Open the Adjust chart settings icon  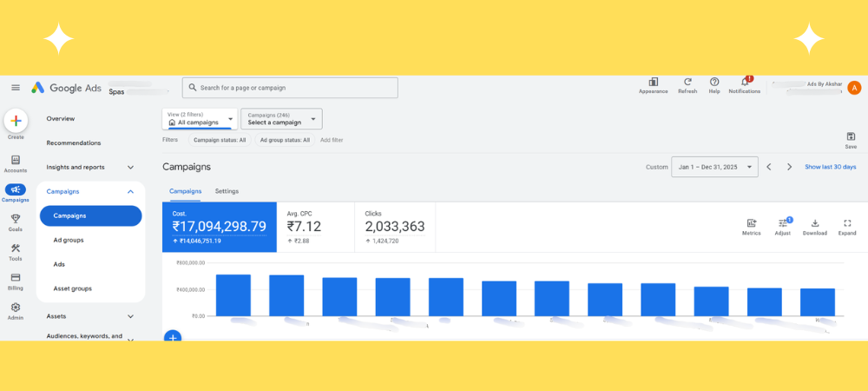pos(783,223)
